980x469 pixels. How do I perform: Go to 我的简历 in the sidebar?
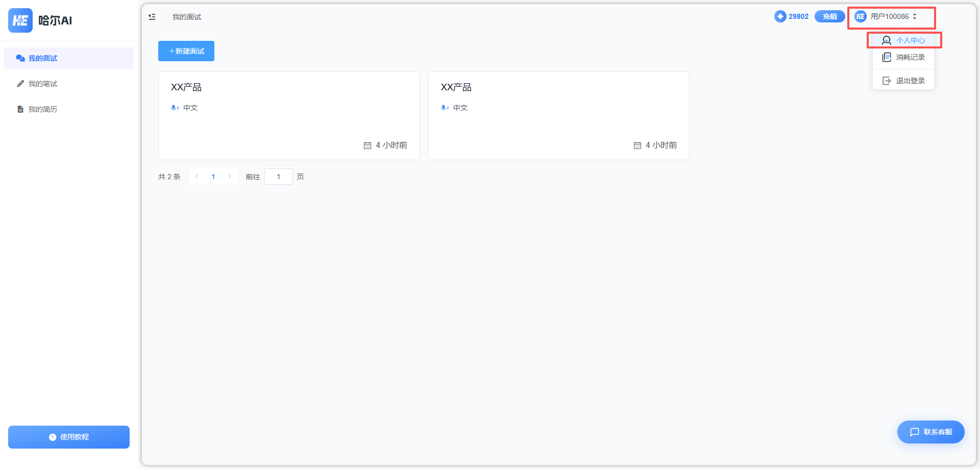coord(43,109)
